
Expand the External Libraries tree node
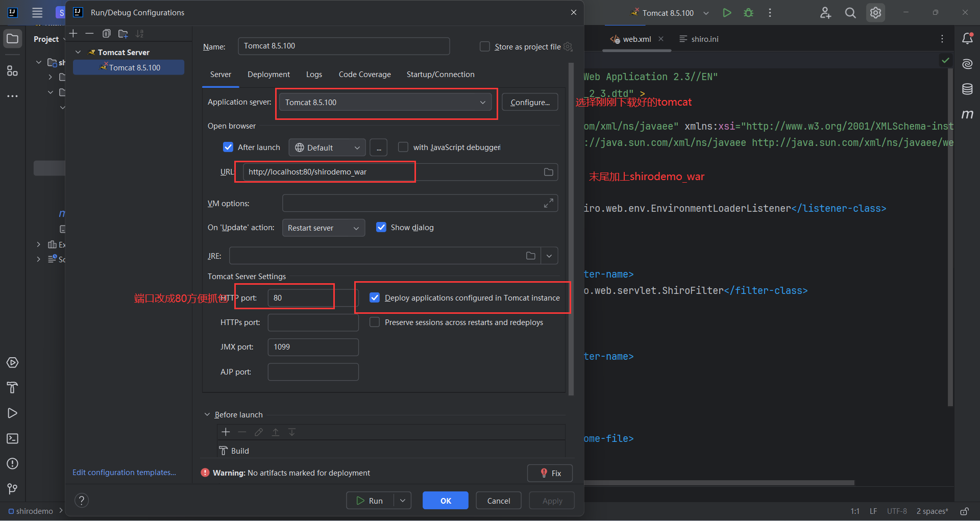pos(38,244)
